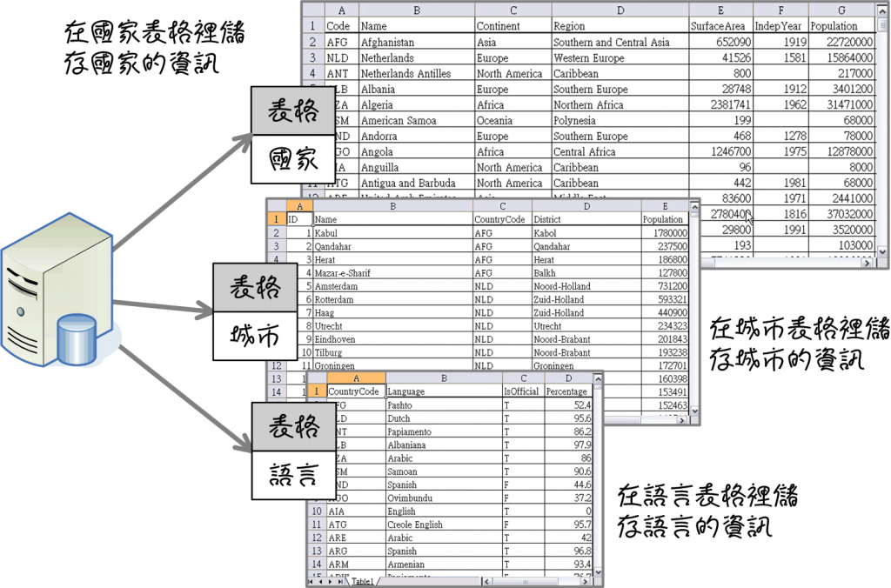
Task: Click the Kabul cell in the city table
Action: coord(327,233)
